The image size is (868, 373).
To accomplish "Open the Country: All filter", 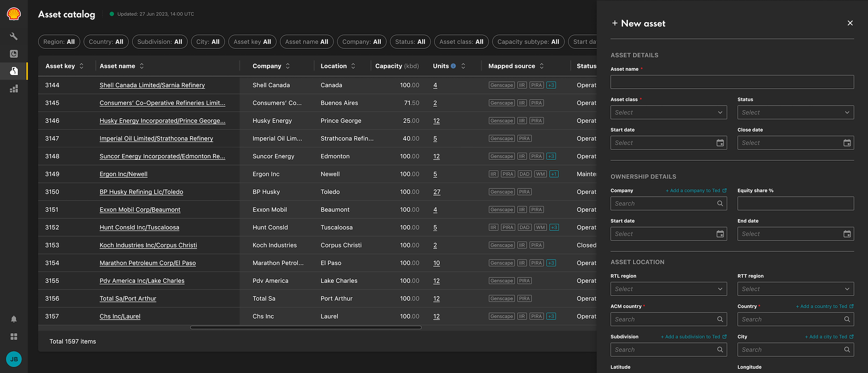I will (x=106, y=42).
